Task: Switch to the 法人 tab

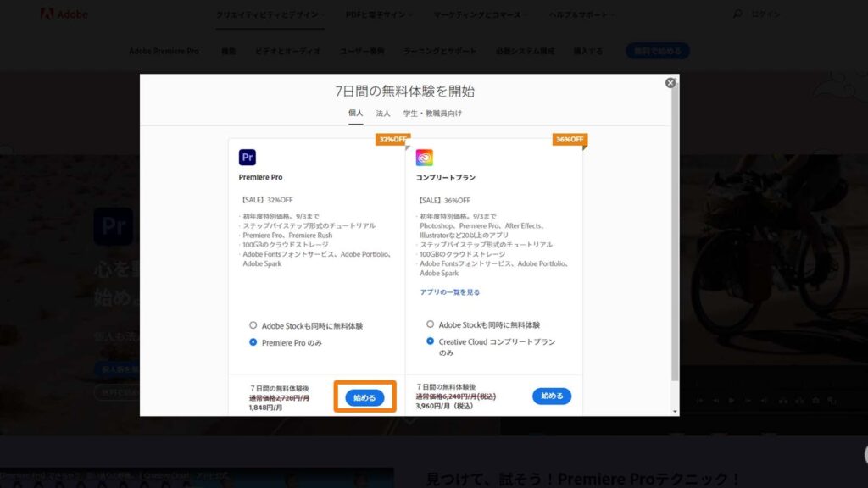Action: (x=383, y=114)
